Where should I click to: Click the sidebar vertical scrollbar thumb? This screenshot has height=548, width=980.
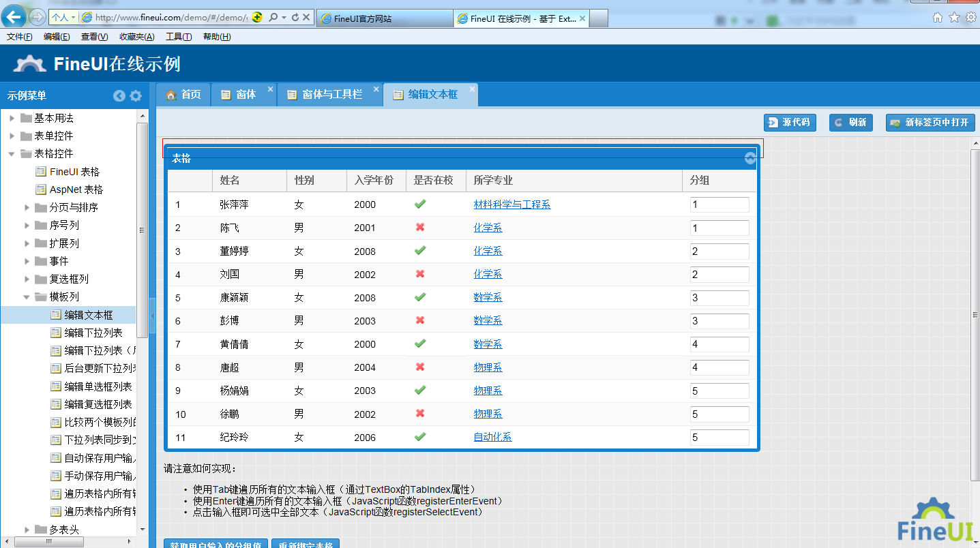point(142,230)
